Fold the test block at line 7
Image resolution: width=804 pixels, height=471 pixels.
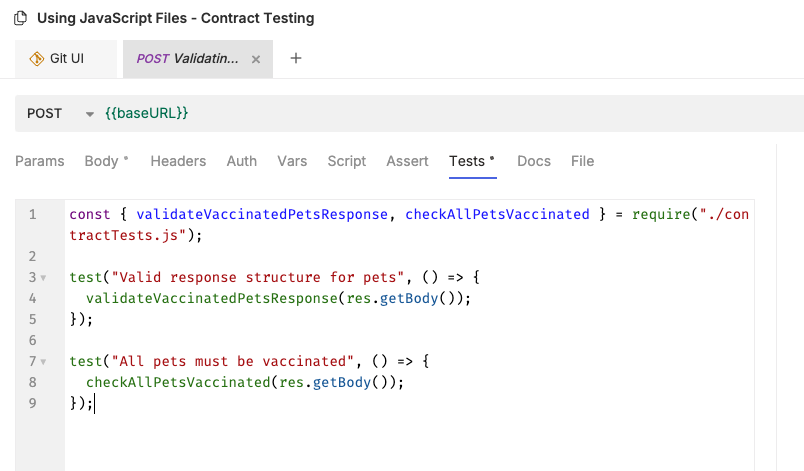pos(44,361)
